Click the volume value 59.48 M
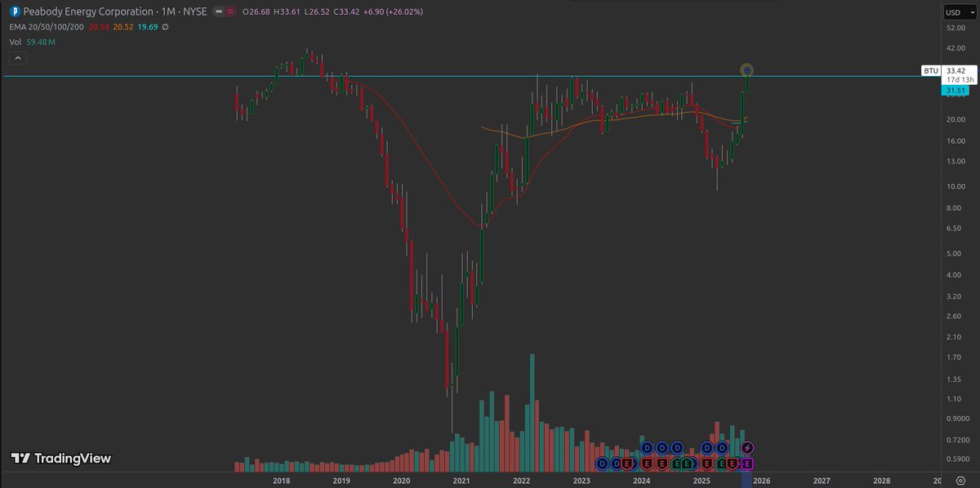The image size is (980, 488). pyautogui.click(x=40, y=41)
